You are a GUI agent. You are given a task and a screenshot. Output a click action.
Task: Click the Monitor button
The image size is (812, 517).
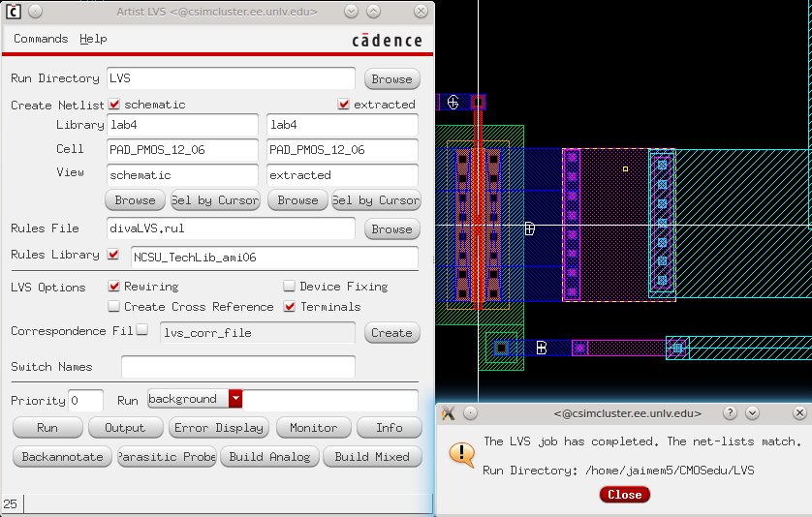coord(314,428)
